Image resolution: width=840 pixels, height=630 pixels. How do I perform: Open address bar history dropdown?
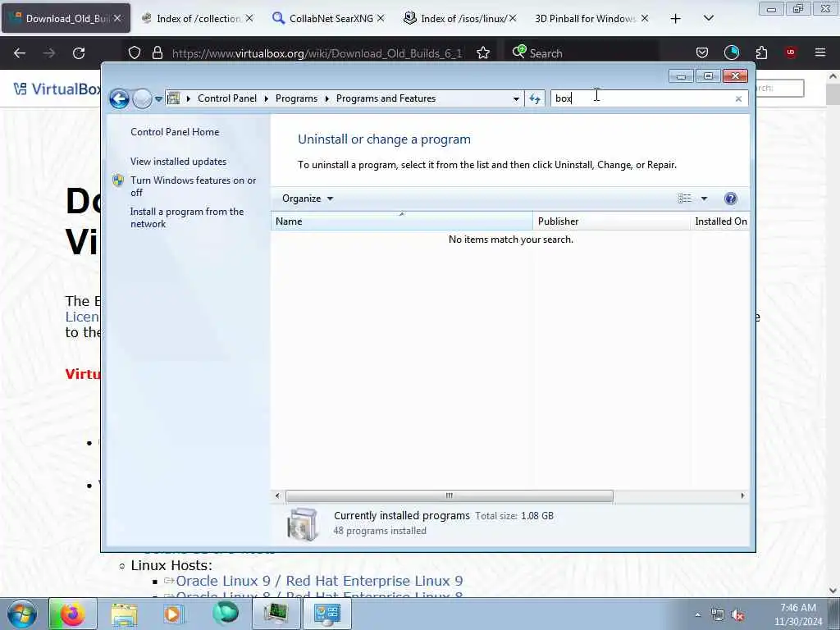516,98
